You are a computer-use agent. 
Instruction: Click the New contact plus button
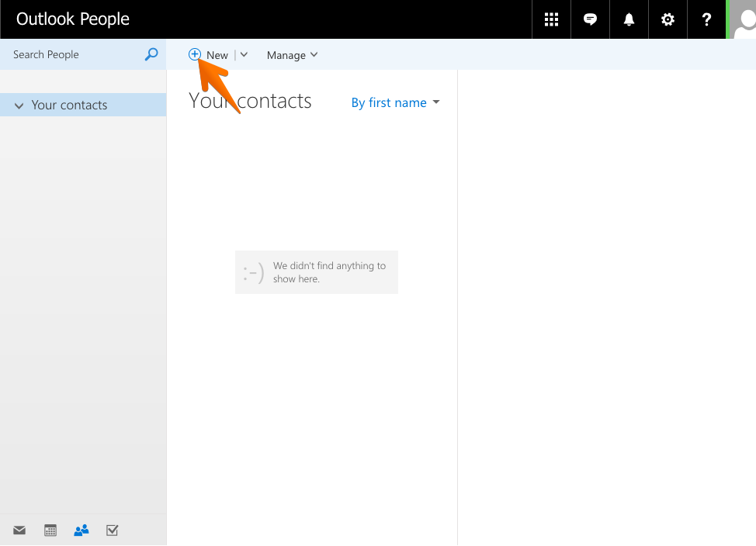(x=209, y=55)
